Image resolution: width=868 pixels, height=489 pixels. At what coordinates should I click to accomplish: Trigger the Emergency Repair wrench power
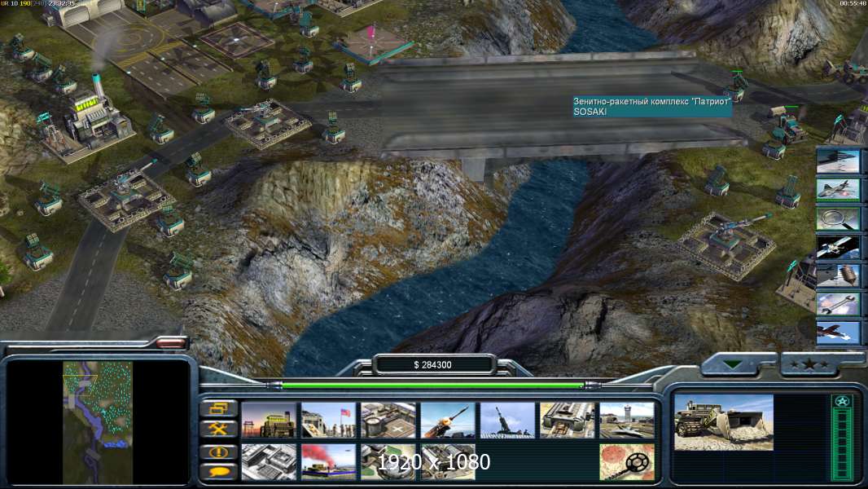coord(838,305)
